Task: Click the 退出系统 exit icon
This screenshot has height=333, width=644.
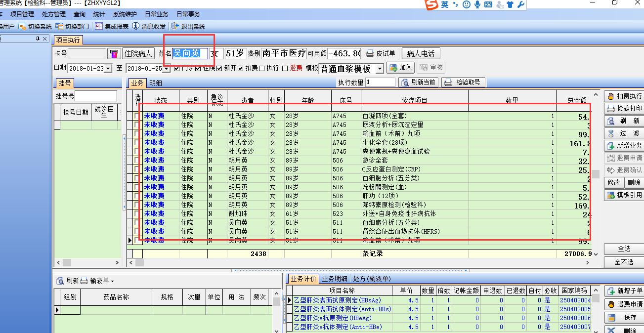Action: [x=175, y=26]
